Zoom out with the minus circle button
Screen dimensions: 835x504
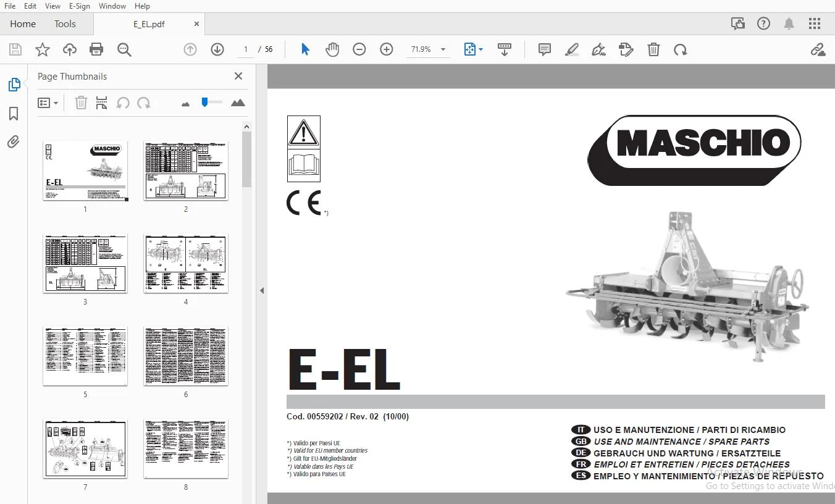359,50
